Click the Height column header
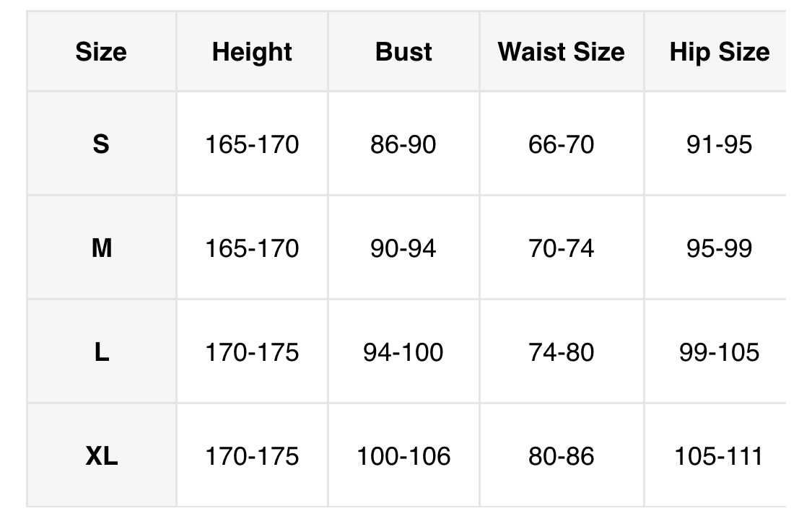812x511 pixels. pyautogui.click(x=252, y=52)
